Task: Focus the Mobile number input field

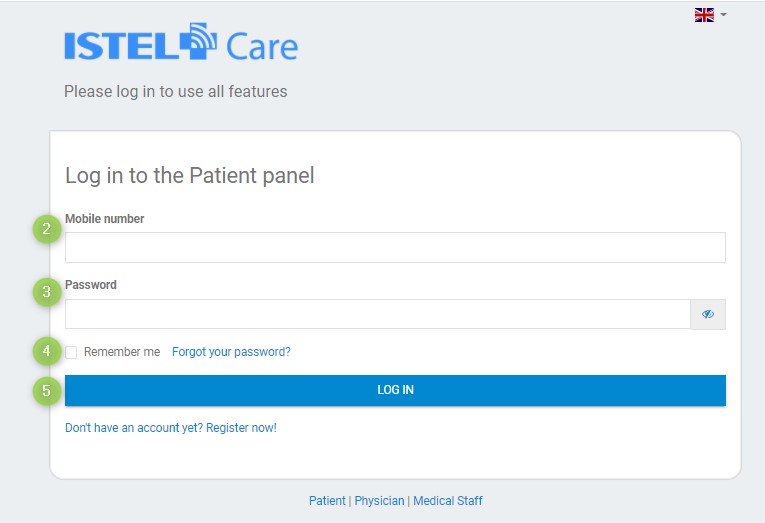Action: click(395, 247)
